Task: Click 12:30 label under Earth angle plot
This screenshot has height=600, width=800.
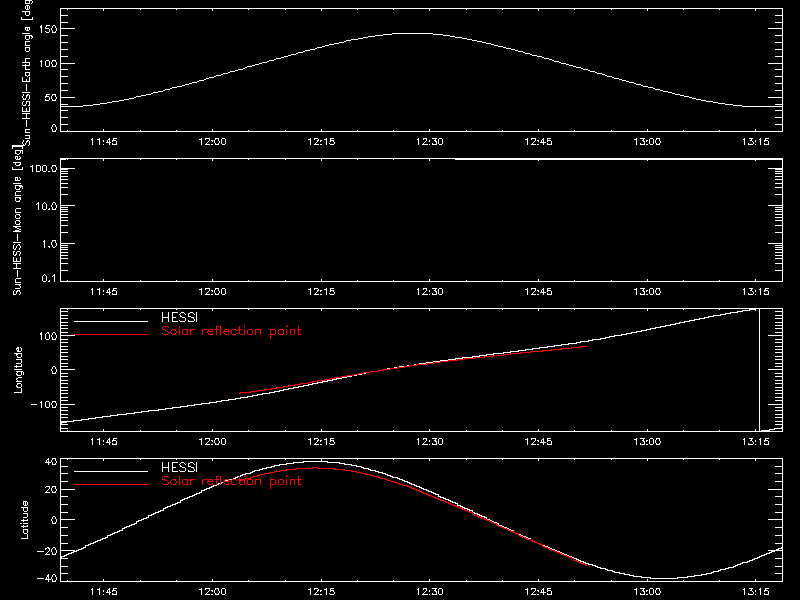Action: click(430, 142)
